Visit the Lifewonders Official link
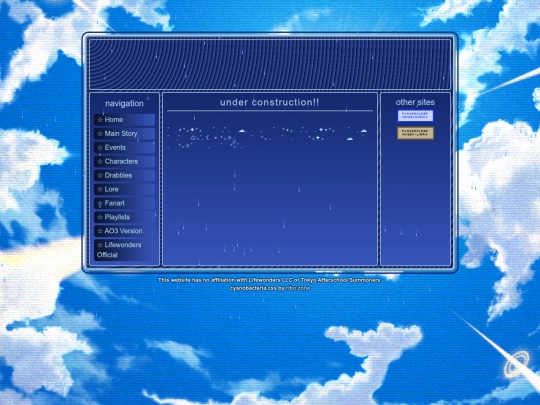The height and width of the screenshot is (405, 540). coord(124,250)
